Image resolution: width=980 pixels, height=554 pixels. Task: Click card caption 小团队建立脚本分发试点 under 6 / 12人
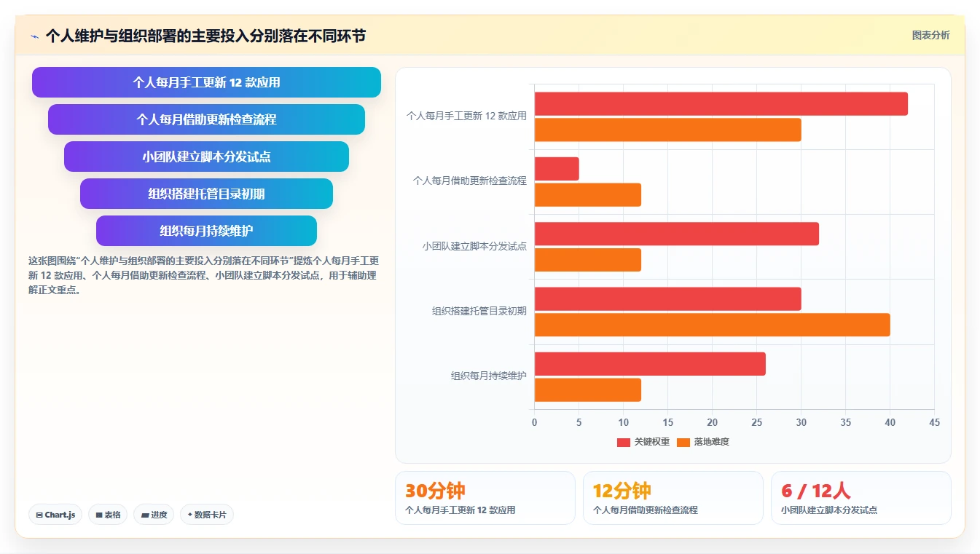(829, 510)
